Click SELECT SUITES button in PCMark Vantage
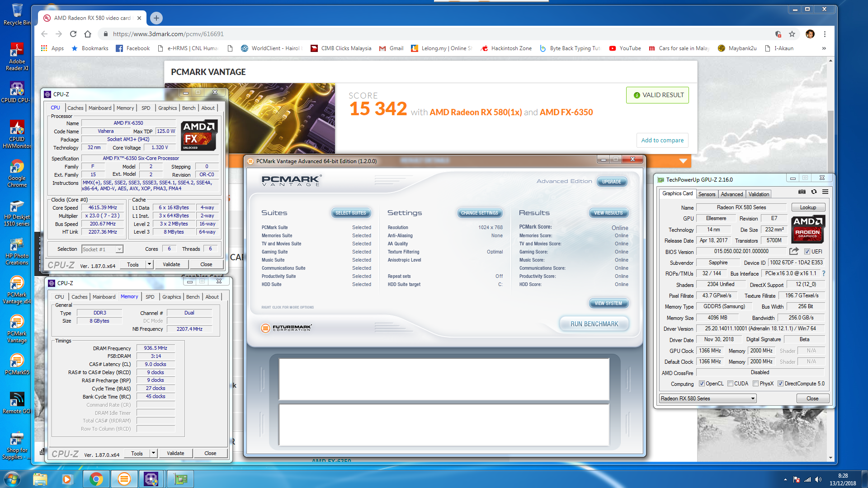The width and height of the screenshot is (868, 488). [x=350, y=213]
